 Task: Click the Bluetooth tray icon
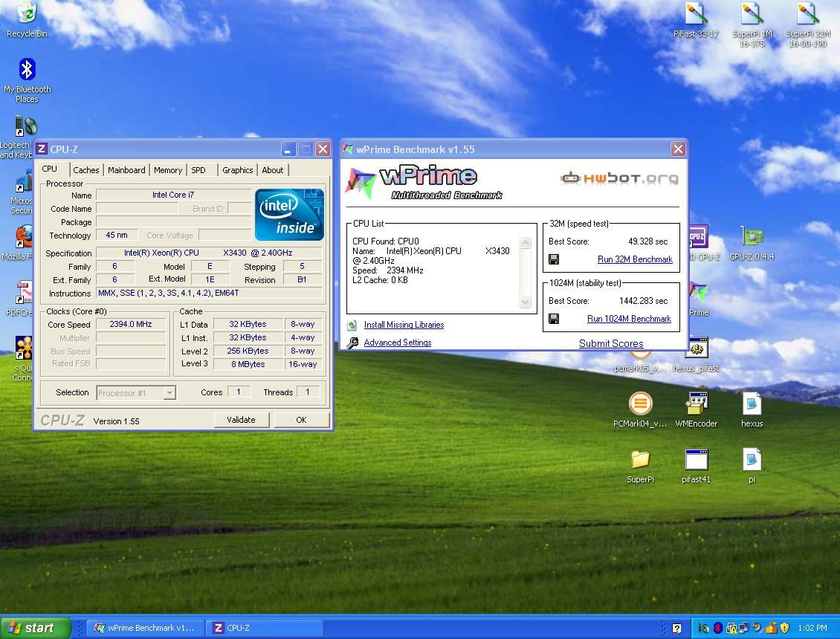(718, 628)
